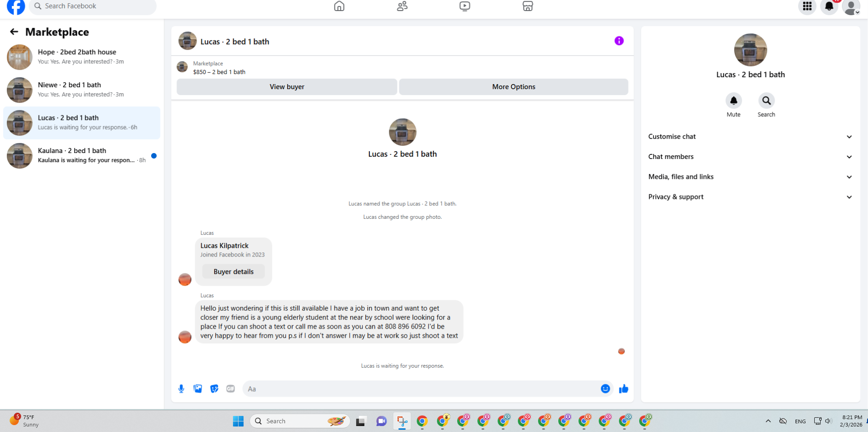Show hidden system tray icons
This screenshot has width=868, height=432.
tap(768, 421)
